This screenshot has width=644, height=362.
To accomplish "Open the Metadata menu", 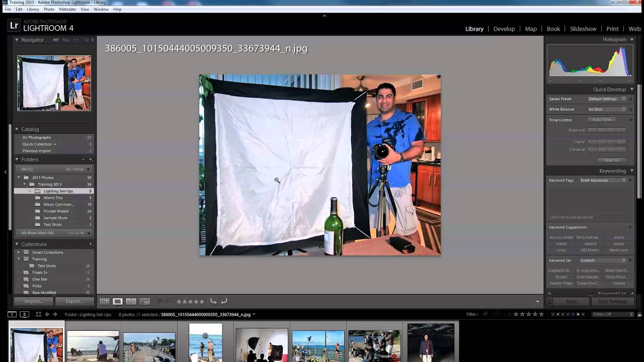I will point(67,10).
